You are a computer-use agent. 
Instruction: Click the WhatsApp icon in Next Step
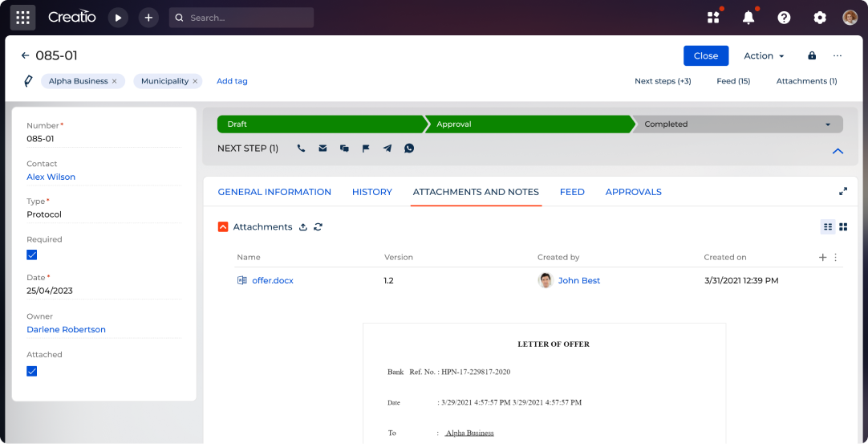409,149
